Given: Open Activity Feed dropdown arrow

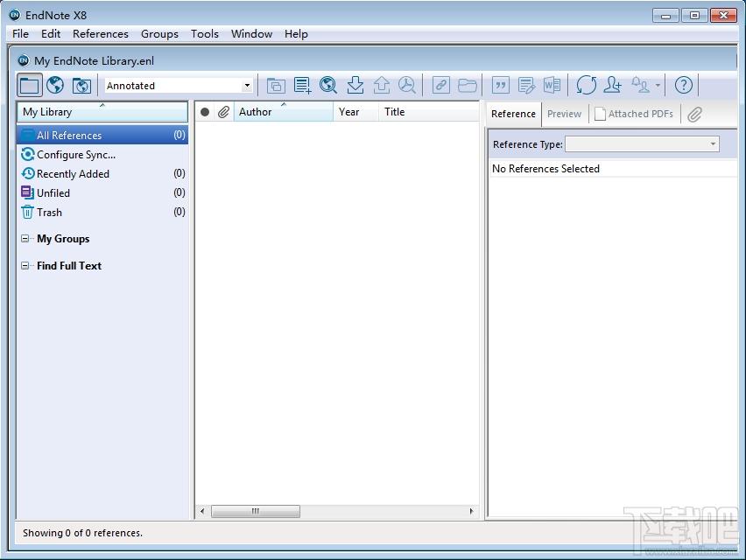Looking at the screenshot, I should (658, 86).
